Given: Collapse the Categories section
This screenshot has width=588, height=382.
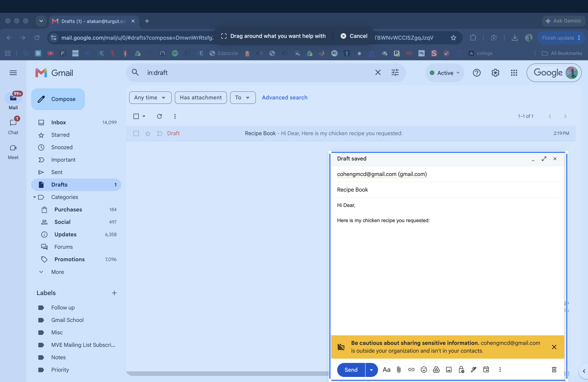Looking at the screenshot, I should pos(35,197).
